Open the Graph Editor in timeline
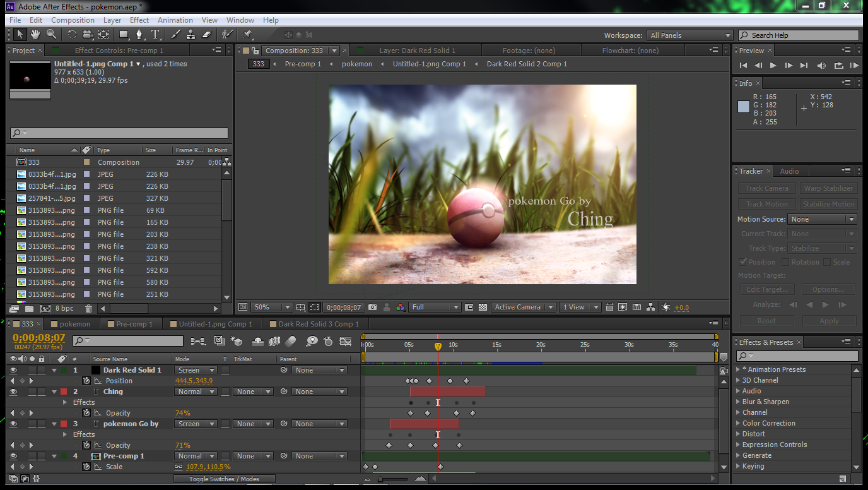This screenshot has width=868, height=490. (345, 341)
